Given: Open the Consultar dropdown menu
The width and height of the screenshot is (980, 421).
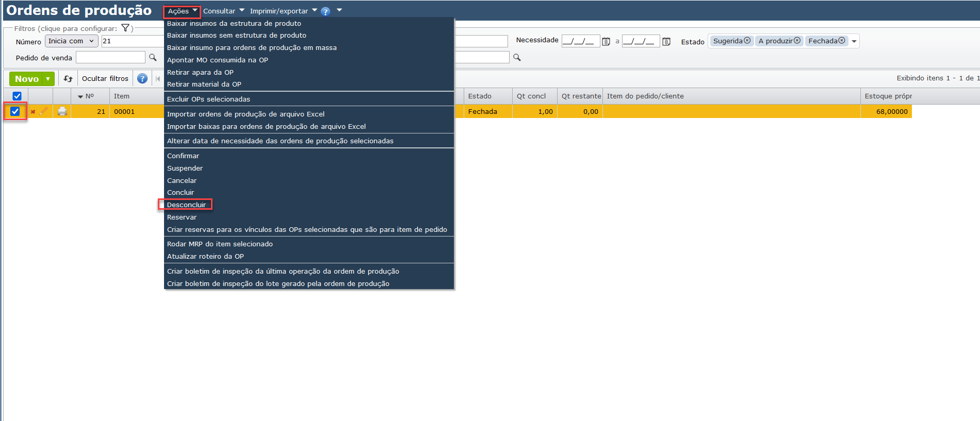Looking at the screenshot, I should point(224,11).
